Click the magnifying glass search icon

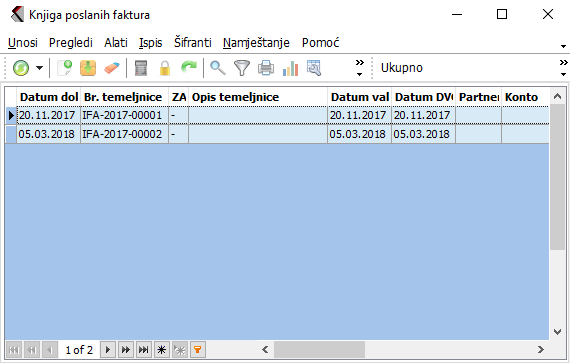218,68
